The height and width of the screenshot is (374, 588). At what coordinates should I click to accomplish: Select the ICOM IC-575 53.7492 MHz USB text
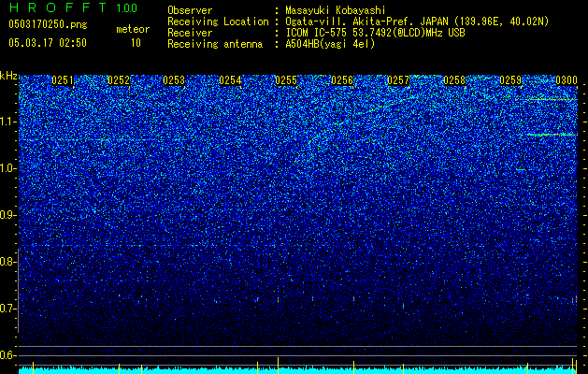[375, 33]
